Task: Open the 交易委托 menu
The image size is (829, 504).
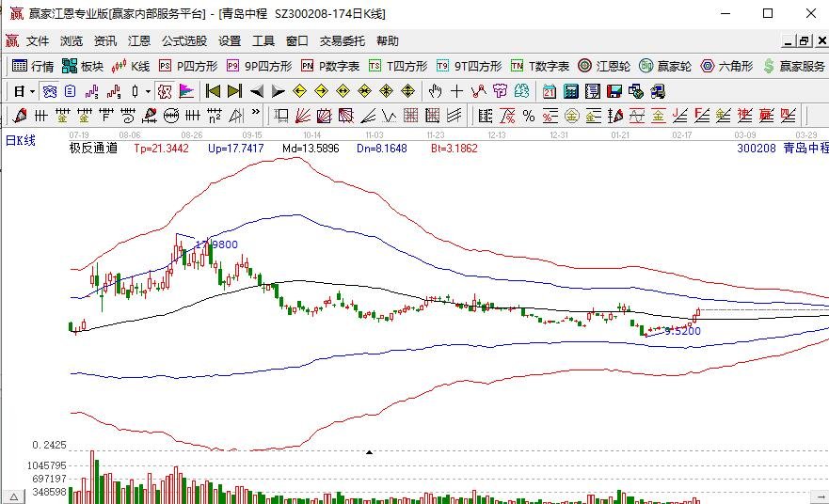Action: [x=343, y=41]
